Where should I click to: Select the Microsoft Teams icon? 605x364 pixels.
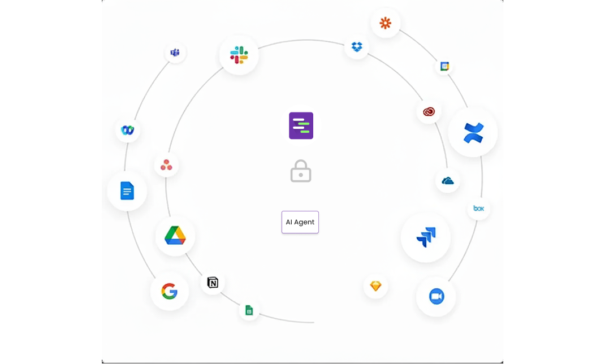(175, 53)
